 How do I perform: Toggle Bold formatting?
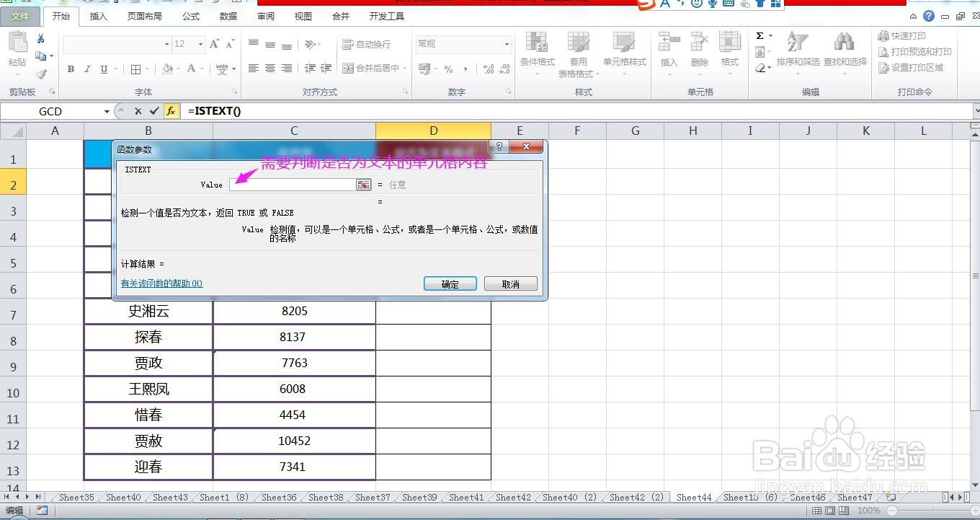(x=71, y=69)
